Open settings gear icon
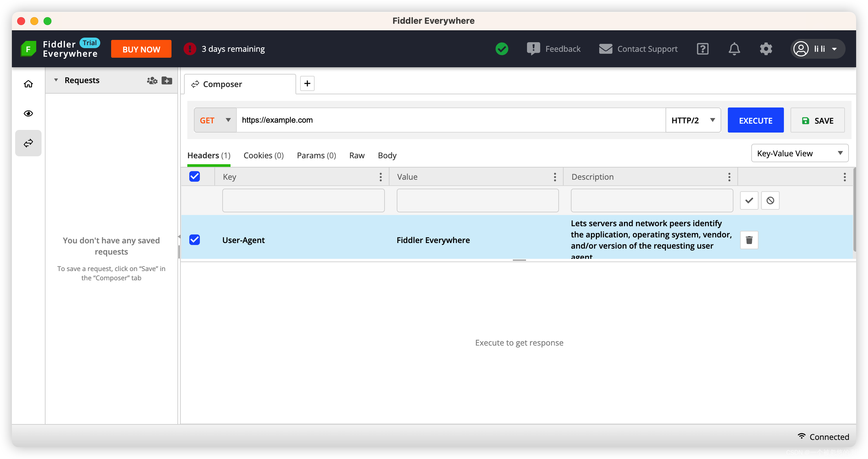The height and width of the screenshot is (459, 868). tap(765, 49)
